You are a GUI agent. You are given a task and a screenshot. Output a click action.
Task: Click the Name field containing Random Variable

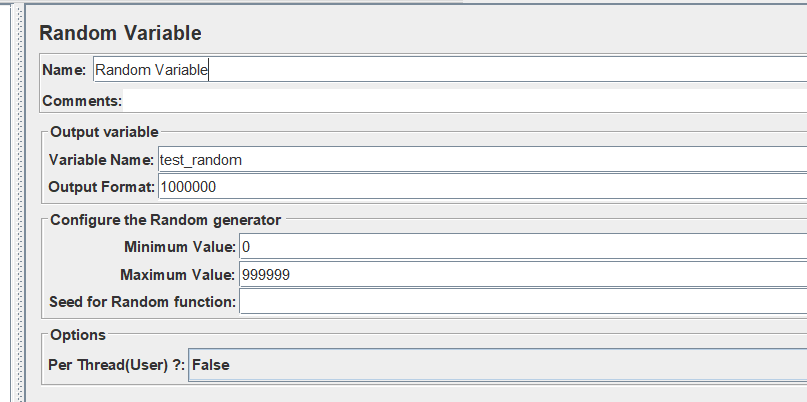pos(450,69)
